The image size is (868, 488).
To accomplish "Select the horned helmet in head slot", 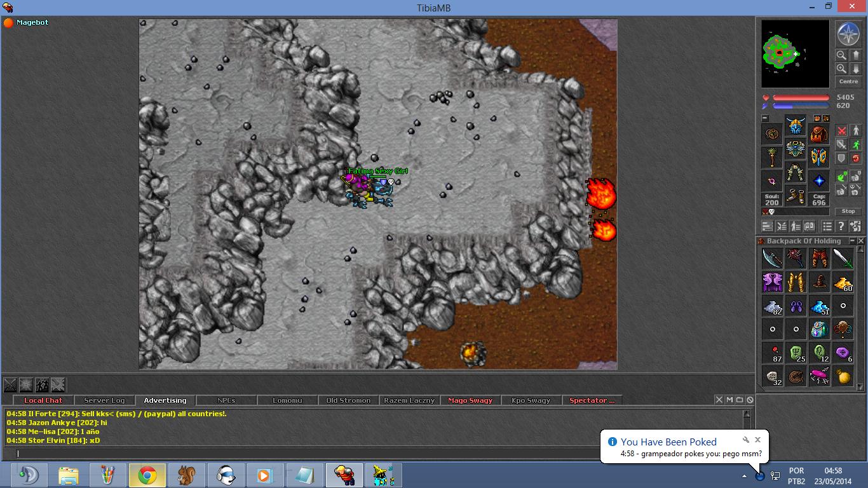I will (x=796, y=126).
